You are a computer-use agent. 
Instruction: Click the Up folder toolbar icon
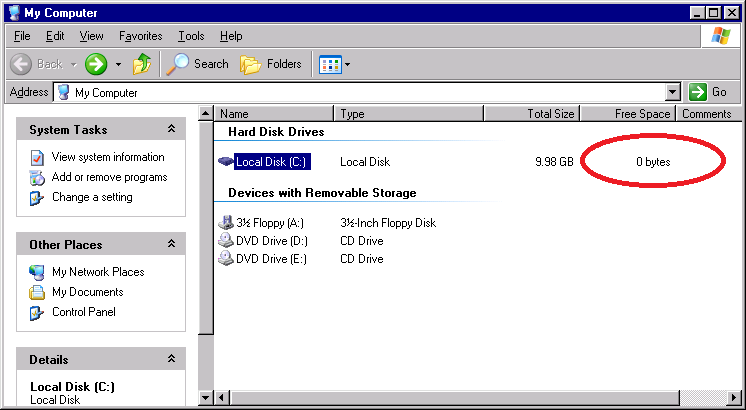(143, 64)
